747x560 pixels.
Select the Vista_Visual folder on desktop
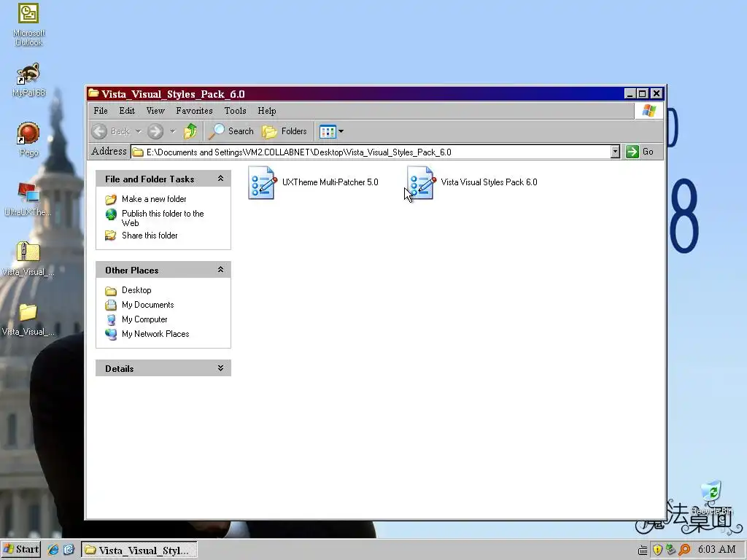point(28,319)
